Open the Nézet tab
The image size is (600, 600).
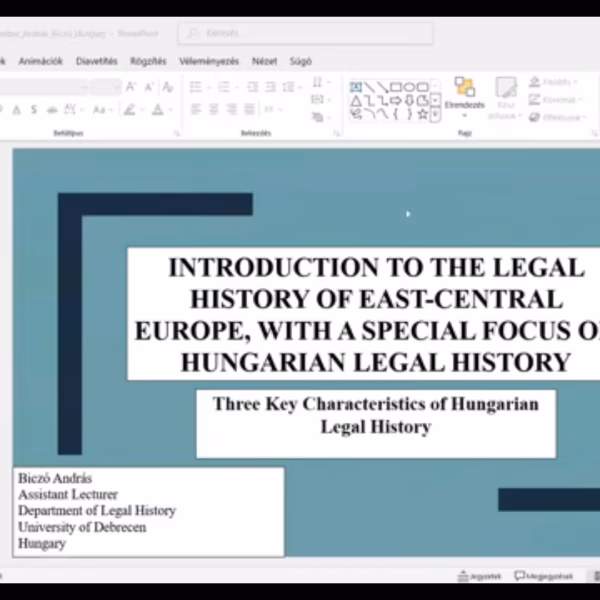point(264,61)
